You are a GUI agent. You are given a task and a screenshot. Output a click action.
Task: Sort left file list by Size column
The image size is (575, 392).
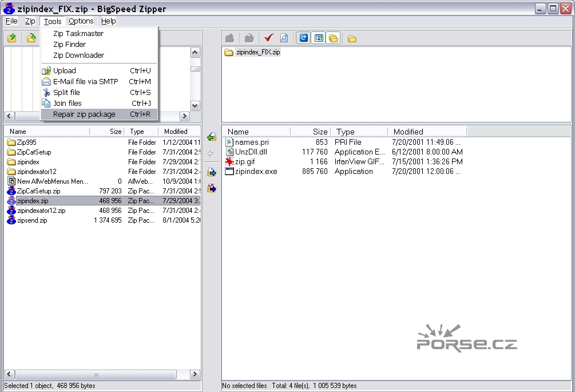pos(107,132)
